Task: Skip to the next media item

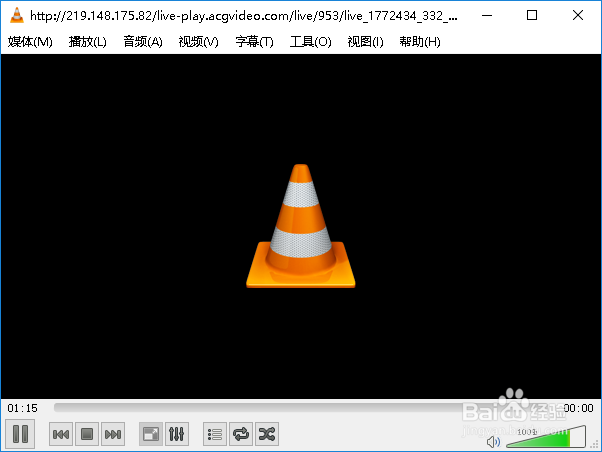Action: [113, 434]
